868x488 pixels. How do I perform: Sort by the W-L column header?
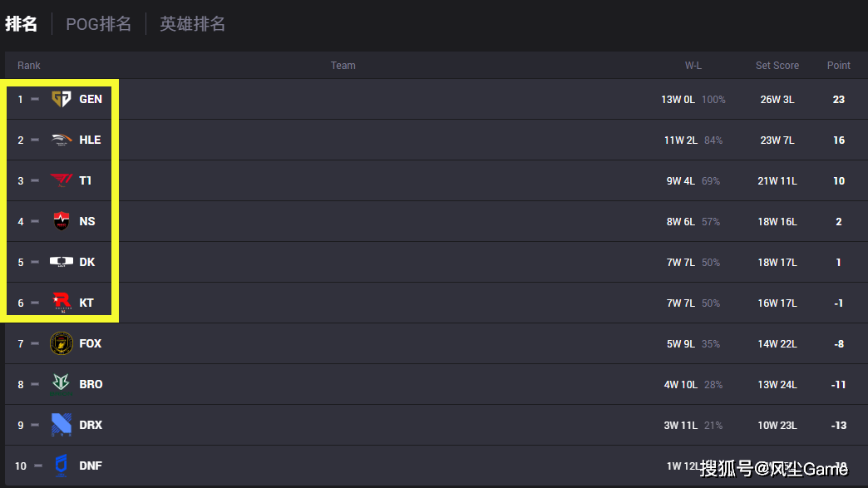(693, 66)
